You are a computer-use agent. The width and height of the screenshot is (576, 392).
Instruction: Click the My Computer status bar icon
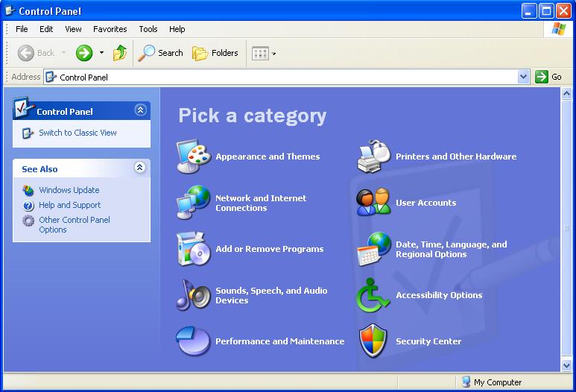(466, 382)
